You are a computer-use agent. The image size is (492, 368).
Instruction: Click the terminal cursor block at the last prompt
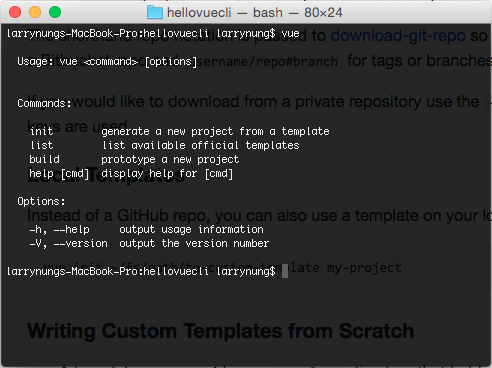coord(285,271)
